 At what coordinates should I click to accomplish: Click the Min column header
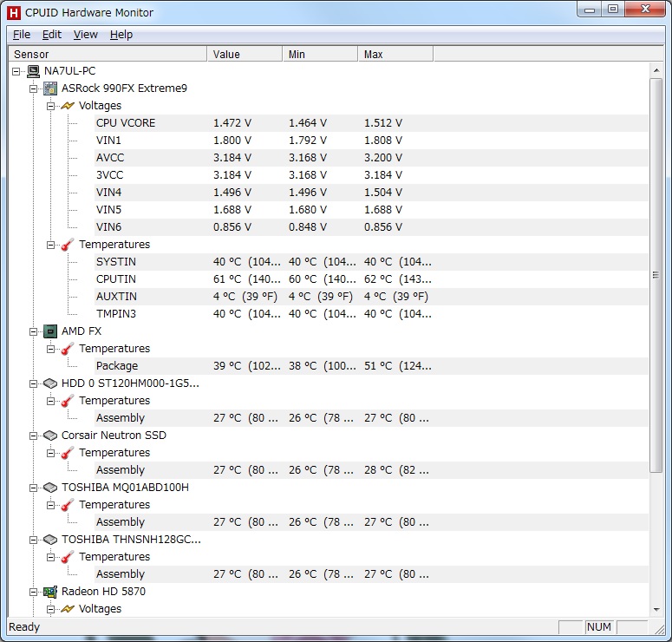coord(320,54)
